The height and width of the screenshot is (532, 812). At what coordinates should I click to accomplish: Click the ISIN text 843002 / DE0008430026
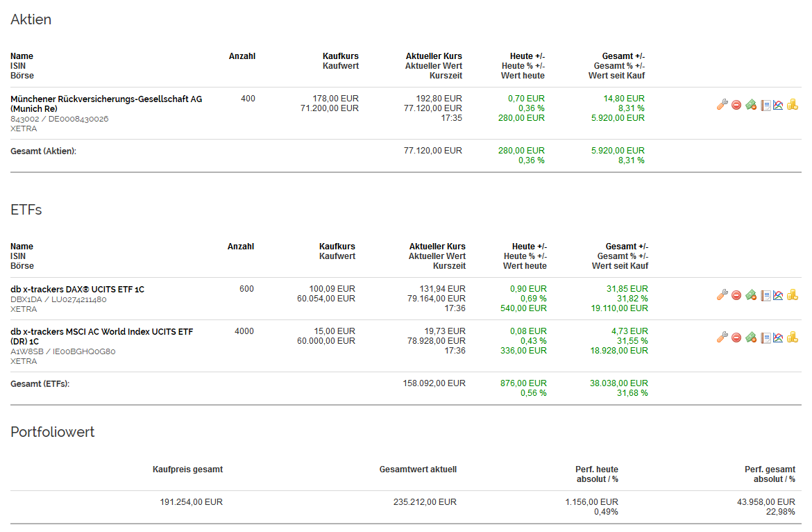[x=60, y=119]
